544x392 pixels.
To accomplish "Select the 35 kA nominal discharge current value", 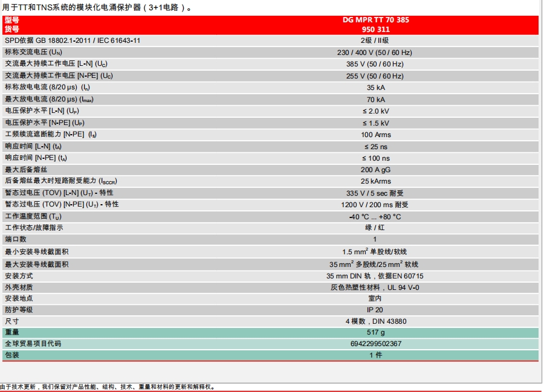I will (375, 88).
